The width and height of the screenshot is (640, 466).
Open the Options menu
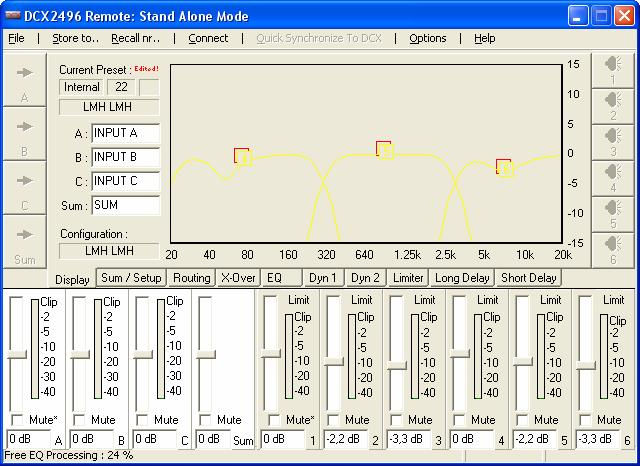(428, 38)
